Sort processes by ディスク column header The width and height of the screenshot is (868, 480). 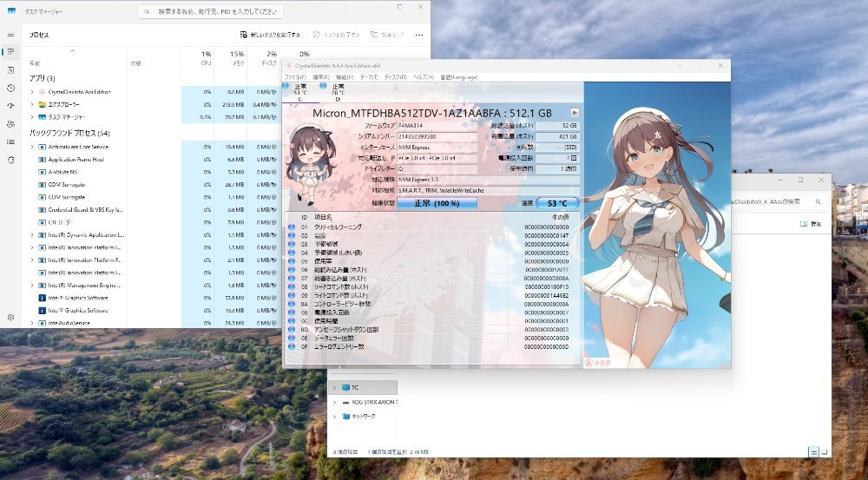coord(264,58)
